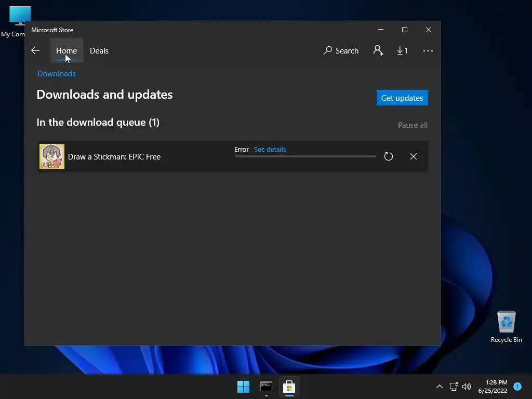Select the Recycle Bin desktop icon
This screenshot has width=532, height=399.
[506, 327]
